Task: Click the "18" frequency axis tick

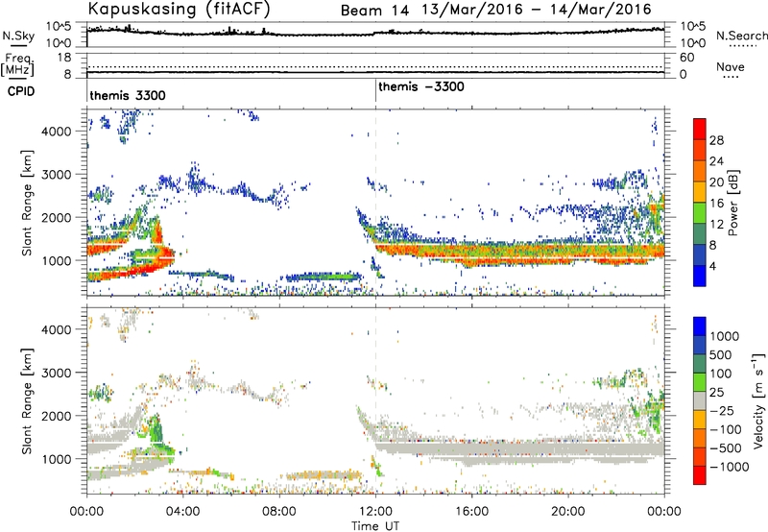Action: point(64,58)
